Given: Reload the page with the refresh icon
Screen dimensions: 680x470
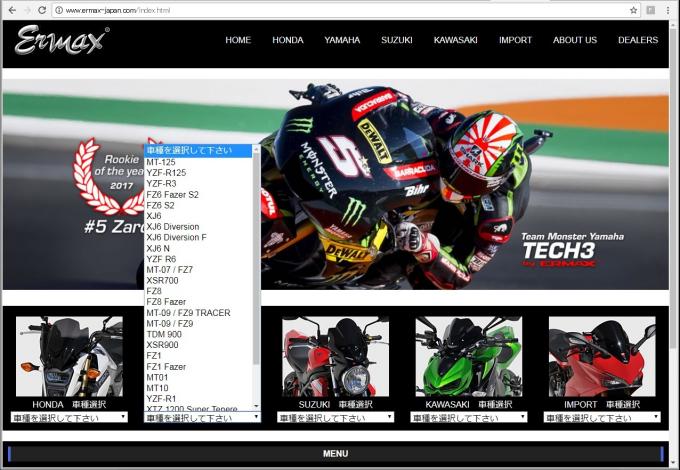Looking at the screenshot, I should pyautogui.click(x=42, y=10).
